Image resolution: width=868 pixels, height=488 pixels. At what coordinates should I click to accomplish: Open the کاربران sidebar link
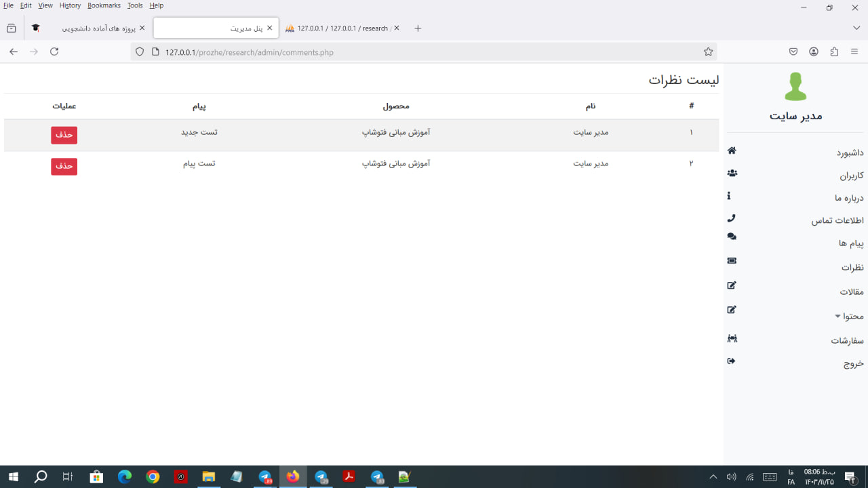(852, 176)
